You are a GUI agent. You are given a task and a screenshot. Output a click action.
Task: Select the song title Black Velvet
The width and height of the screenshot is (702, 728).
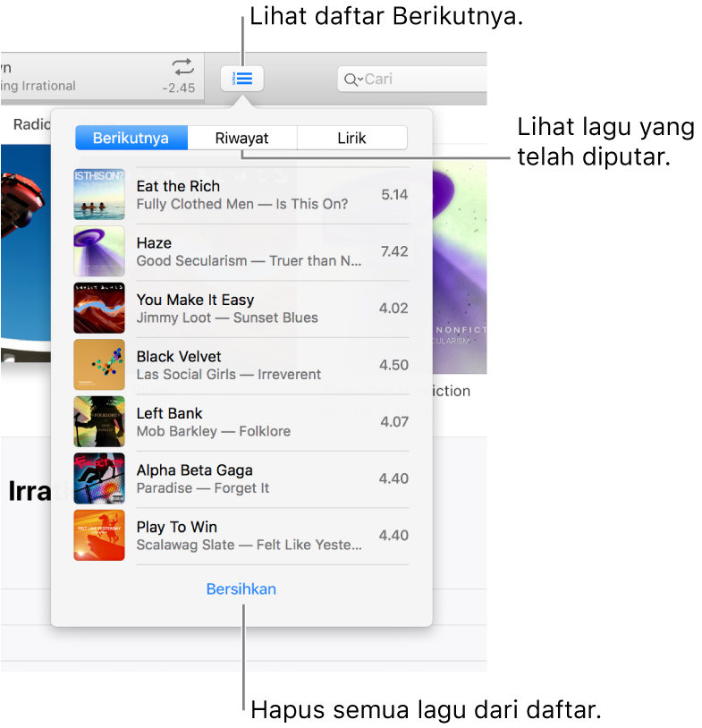179,357
